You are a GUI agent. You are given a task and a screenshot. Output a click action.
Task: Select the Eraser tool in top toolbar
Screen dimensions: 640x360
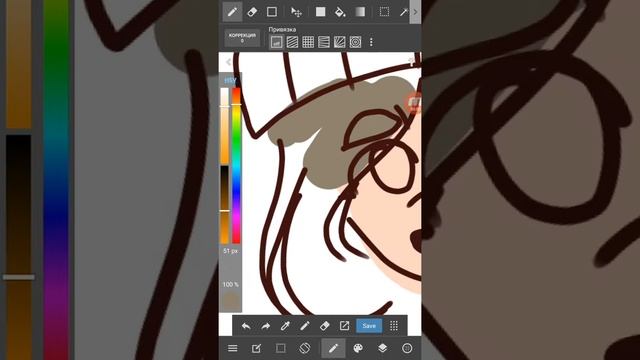point(252,12)
